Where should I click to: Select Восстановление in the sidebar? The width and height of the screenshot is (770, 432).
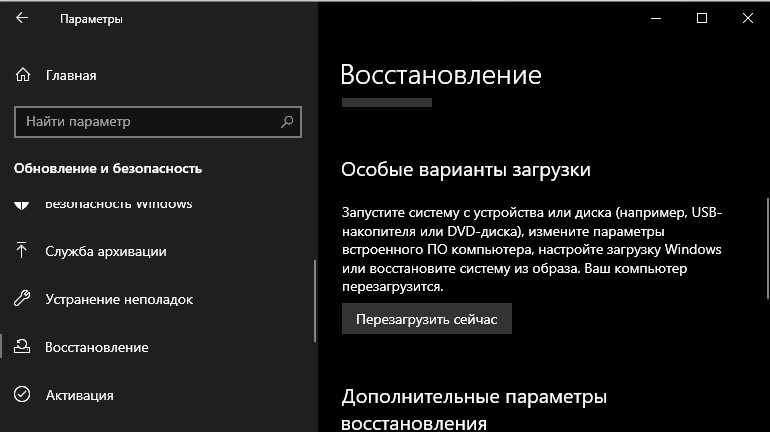click(x=97, y=348)
